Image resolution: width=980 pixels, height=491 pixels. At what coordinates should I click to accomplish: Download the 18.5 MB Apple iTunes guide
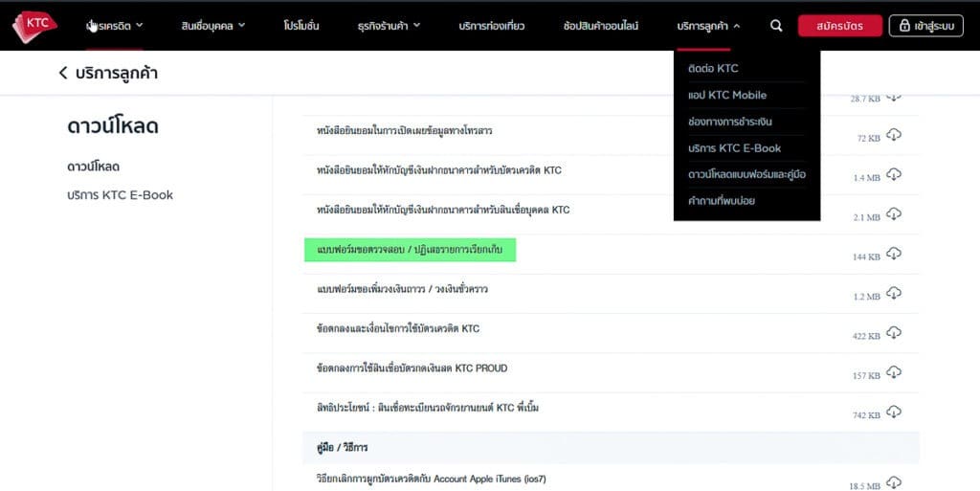point(894,483)
